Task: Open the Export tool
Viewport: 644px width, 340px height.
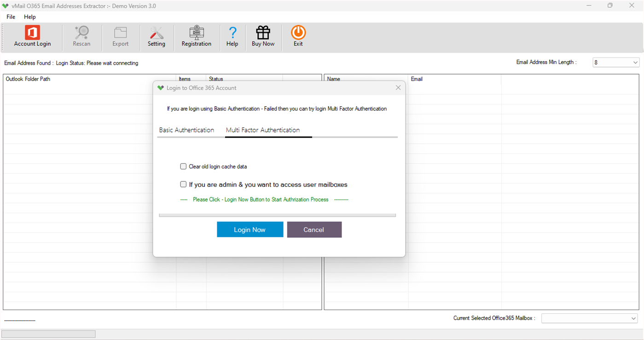Action: tap(120, 36)
